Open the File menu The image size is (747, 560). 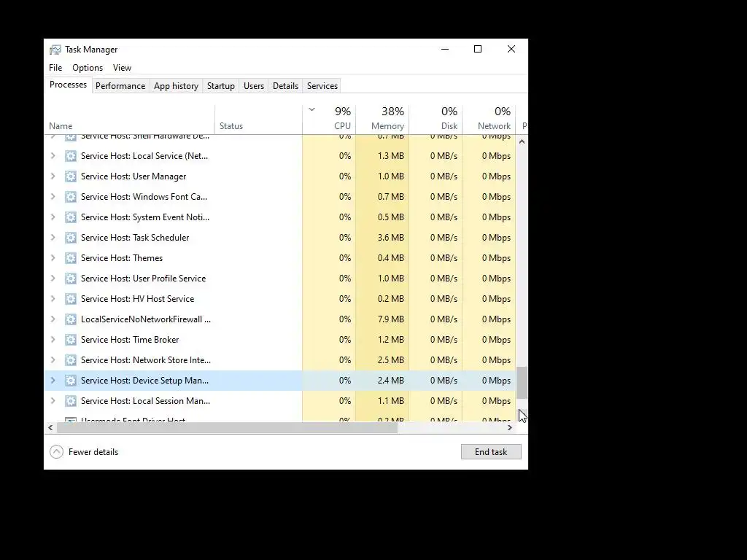pyautogui.click(x=55, y=68)
